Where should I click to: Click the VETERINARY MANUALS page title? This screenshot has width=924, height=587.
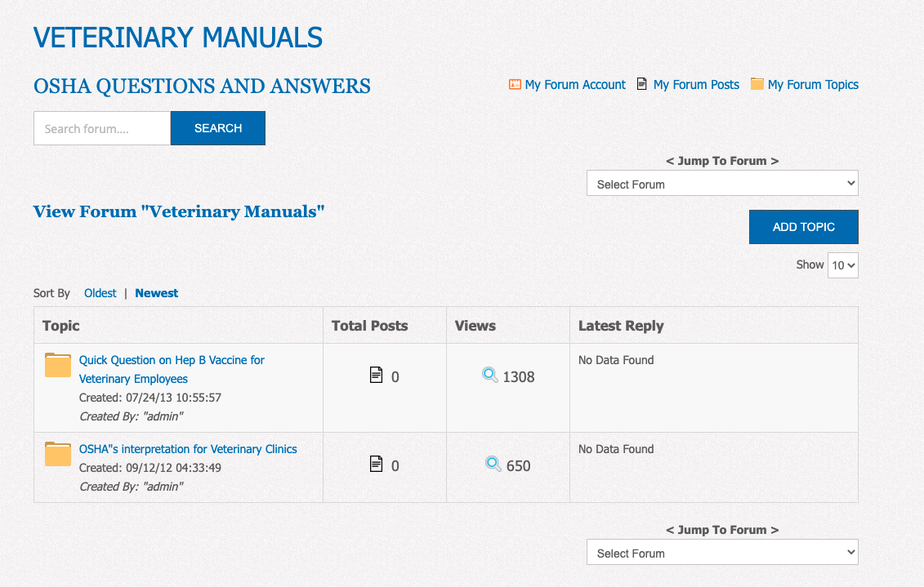(178, 38)
